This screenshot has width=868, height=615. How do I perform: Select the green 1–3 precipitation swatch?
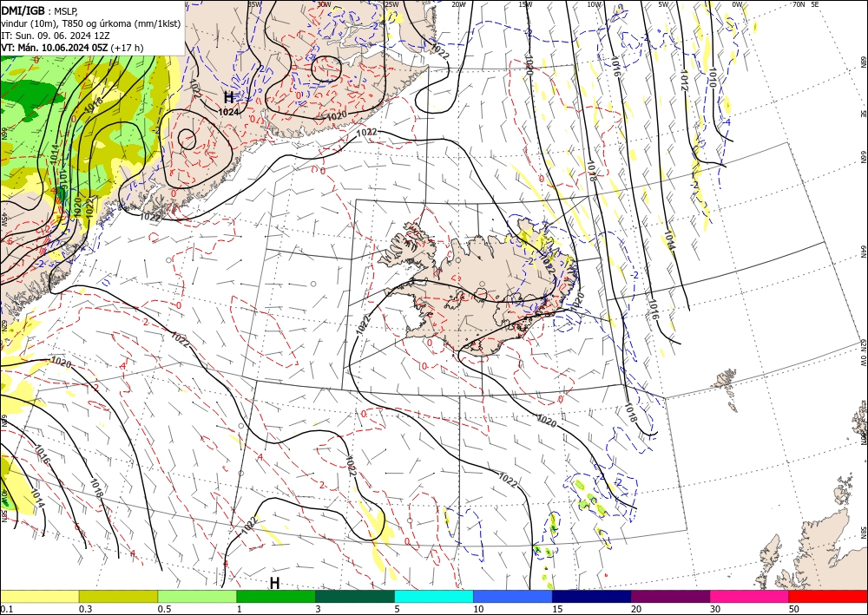pos(276,596)
